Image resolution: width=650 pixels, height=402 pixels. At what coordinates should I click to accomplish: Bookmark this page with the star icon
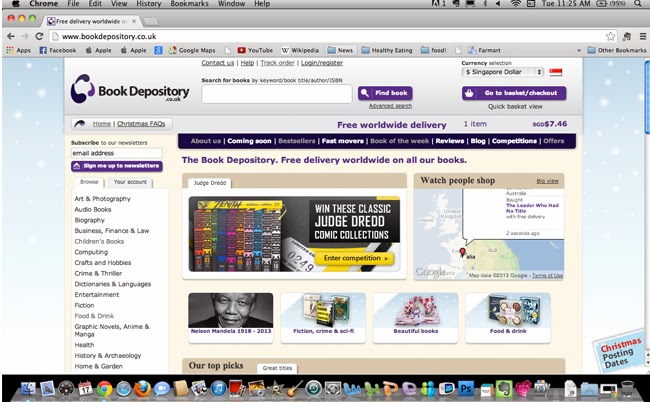(610, 36)
